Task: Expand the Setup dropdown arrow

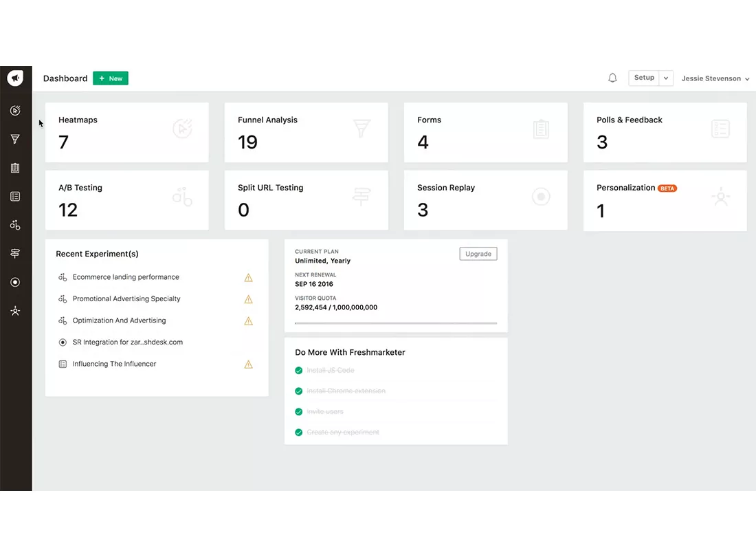Action: point(666,78)
